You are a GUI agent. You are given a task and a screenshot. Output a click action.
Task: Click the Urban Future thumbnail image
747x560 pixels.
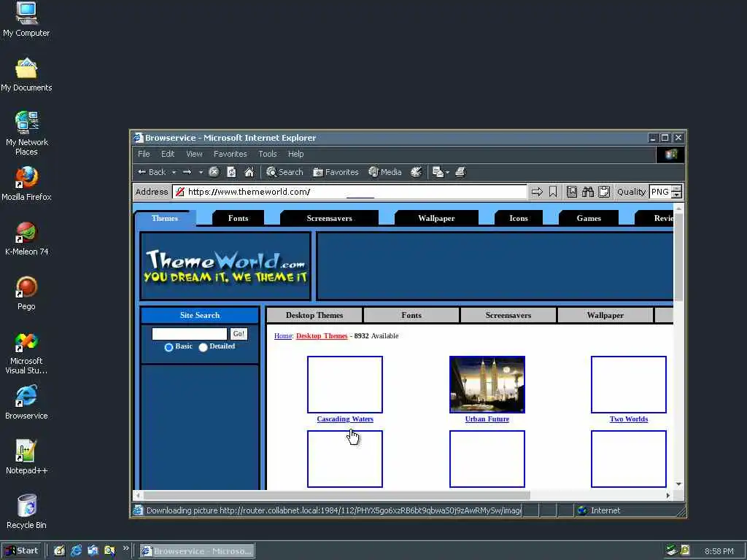487,385
